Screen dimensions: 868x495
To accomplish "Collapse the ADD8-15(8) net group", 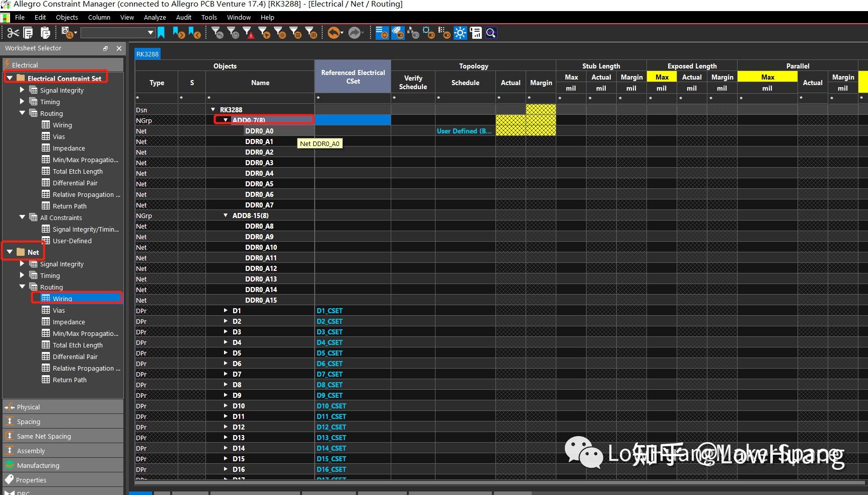I will click(x=225, y=216).
